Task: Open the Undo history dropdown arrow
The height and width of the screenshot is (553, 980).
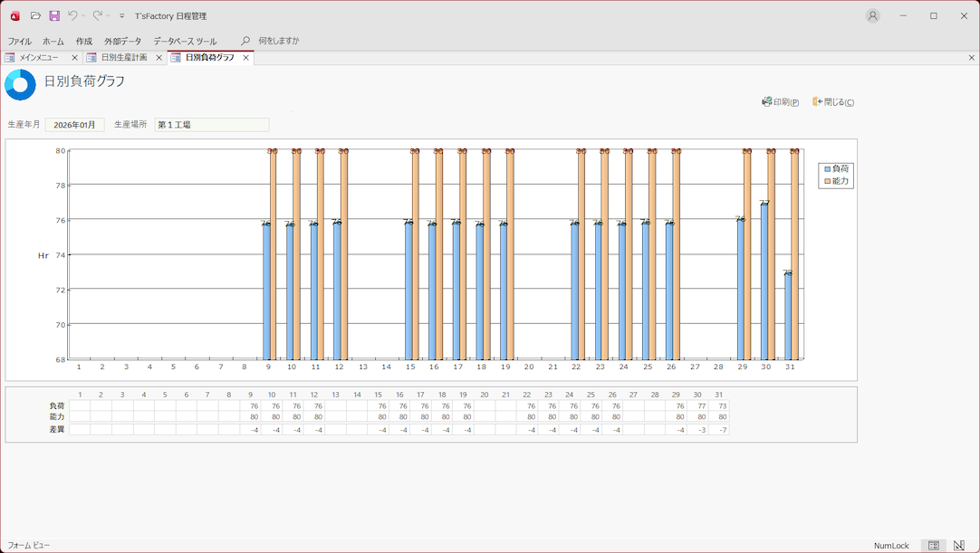Action: click(x=83, y=16)
